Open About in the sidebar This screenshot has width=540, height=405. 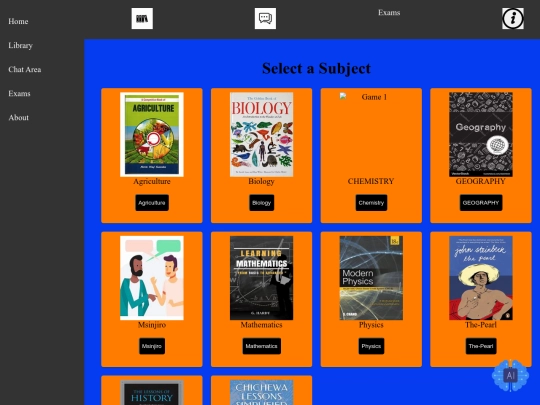click(19, 118)
